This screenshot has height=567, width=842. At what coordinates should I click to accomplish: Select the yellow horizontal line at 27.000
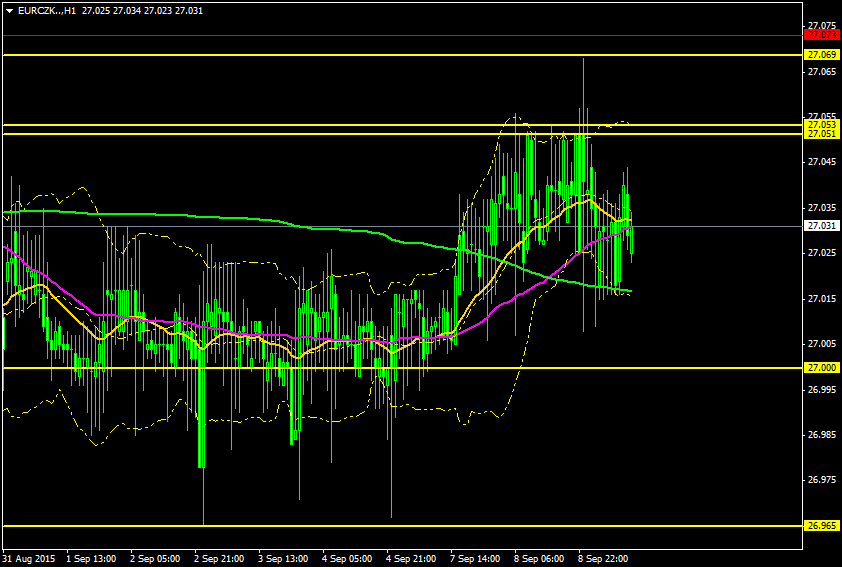tap(403, 368)
